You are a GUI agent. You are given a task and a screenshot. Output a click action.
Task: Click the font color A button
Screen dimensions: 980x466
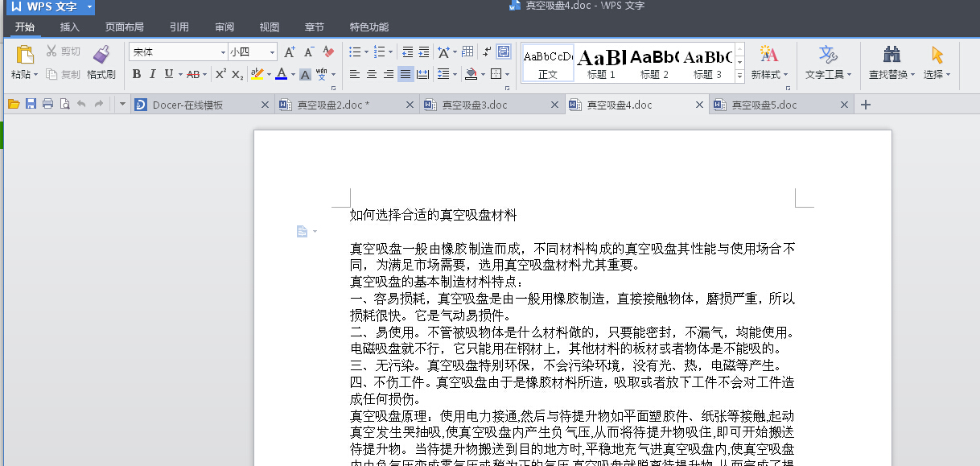click(281, 74)
